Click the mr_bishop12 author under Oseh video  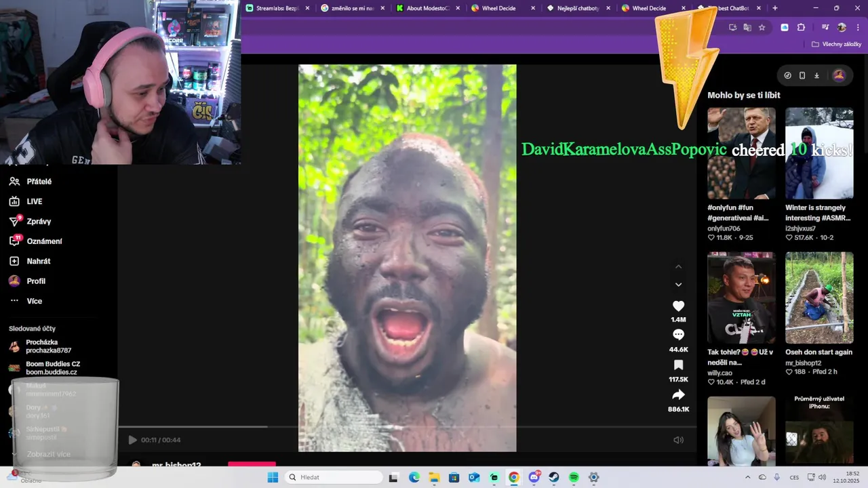pyautogui.click(x=803, y=363)
